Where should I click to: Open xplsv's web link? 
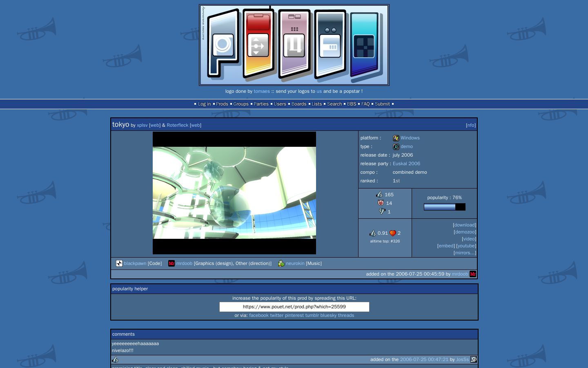pyautogui.click(x=155, y=125)
